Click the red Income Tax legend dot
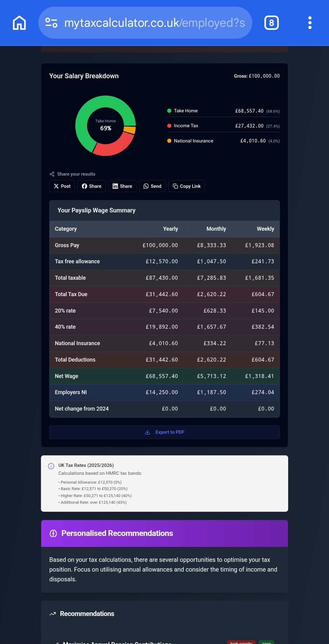329x644 pixels. click(169, 126)
